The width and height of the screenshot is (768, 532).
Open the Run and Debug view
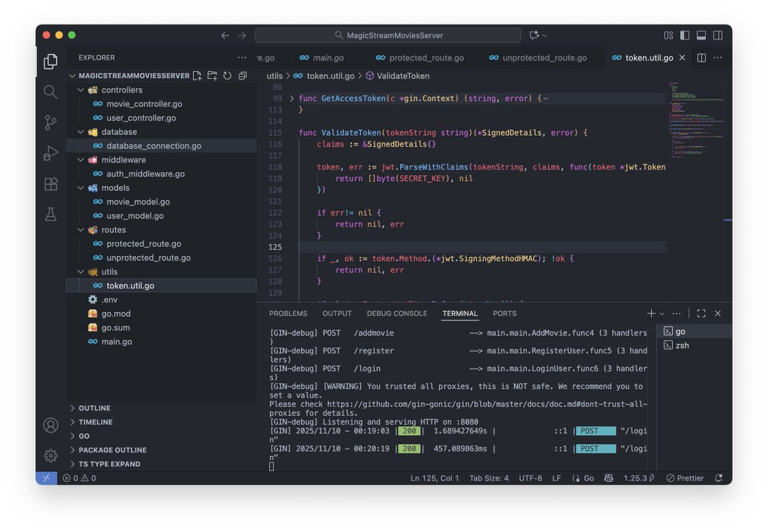coord(51,153)
